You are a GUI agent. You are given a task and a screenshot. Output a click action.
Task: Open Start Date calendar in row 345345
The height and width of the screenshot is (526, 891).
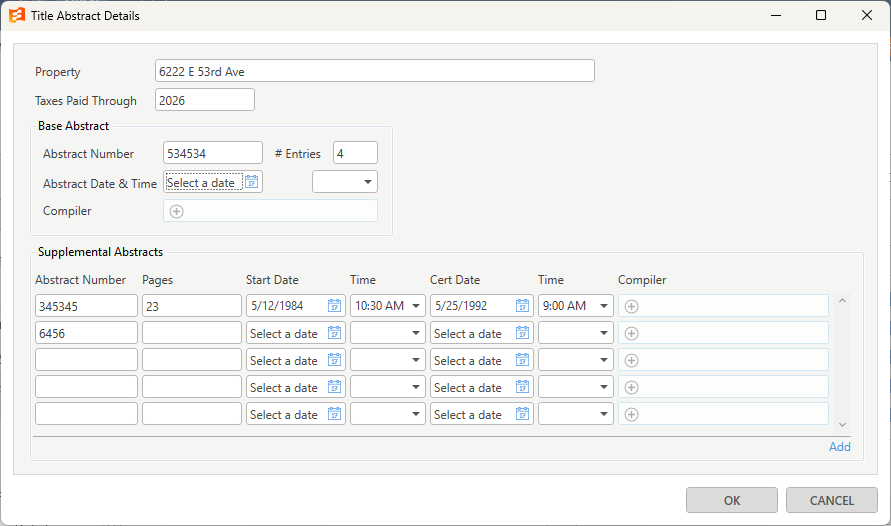(335, 306)
